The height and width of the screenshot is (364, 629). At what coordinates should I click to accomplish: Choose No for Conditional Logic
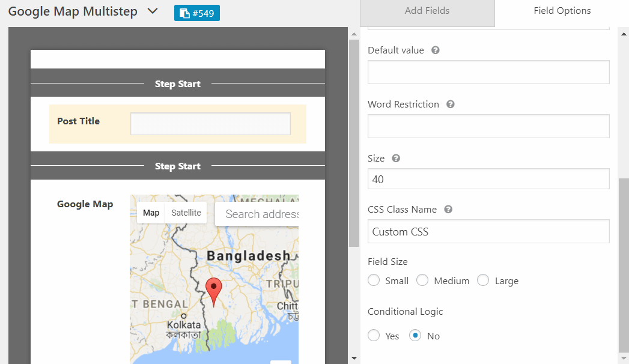pos(415,335)
